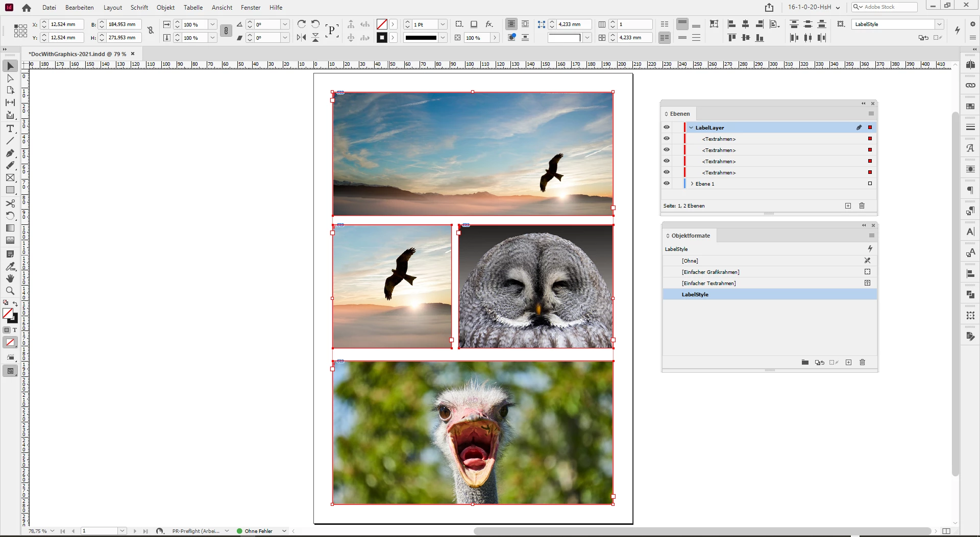Apply the [Ohne] object style

(x=690, y=261)
